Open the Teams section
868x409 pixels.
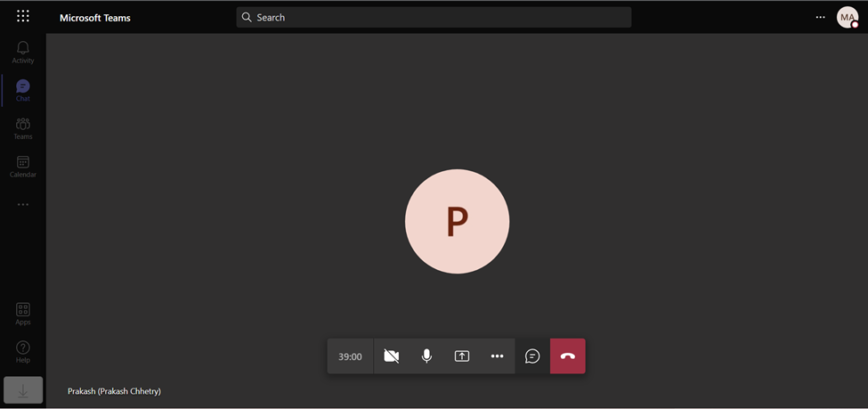coord(22,128)
